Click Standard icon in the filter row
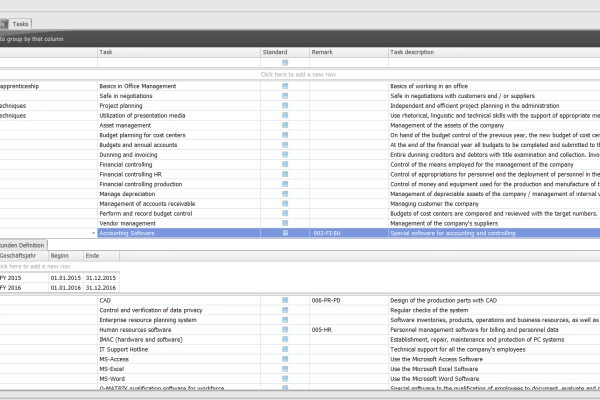 285,62
